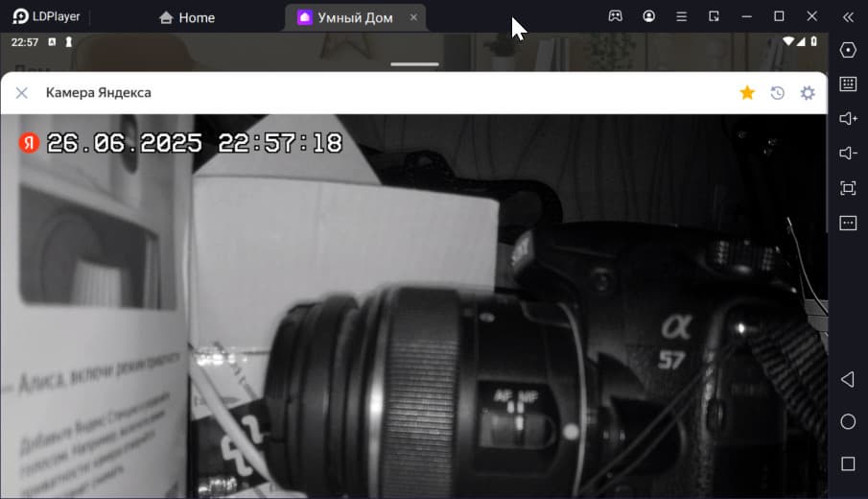The width and height of the screenshot is (868, 499).
Task: Collapse the LDPlayer side toolbar
Action: tap(848, 17)
